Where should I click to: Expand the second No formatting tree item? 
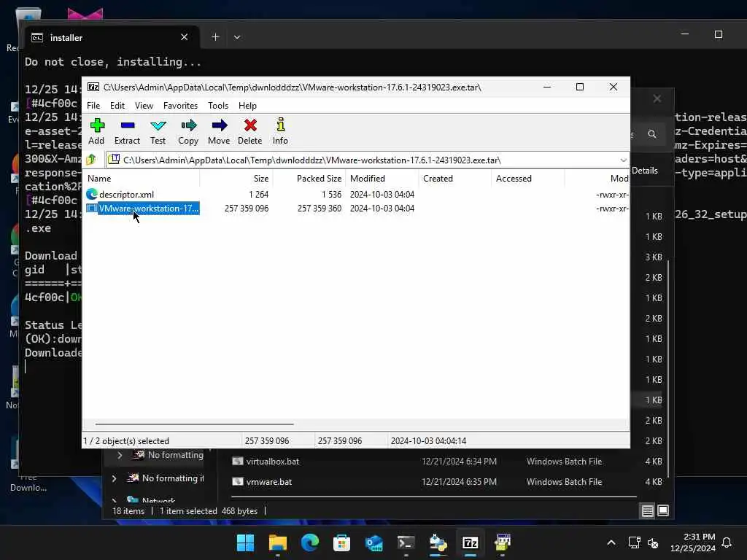click(114, 478)
